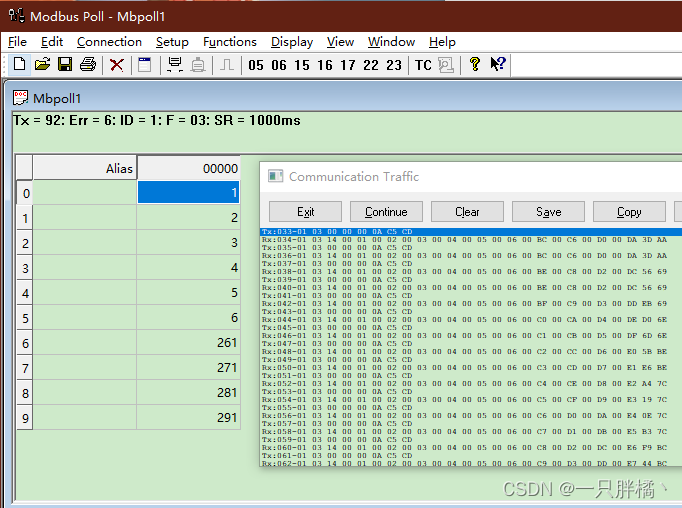Click the Connect toolbar icon

[175, 65]
